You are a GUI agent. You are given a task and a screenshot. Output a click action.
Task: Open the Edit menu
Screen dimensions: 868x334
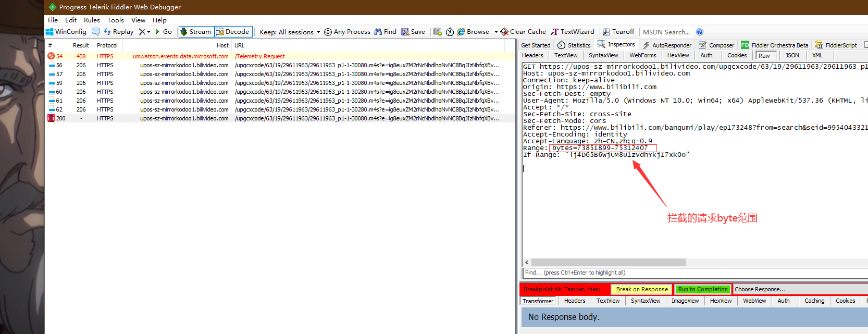click(x=71, y=20)
